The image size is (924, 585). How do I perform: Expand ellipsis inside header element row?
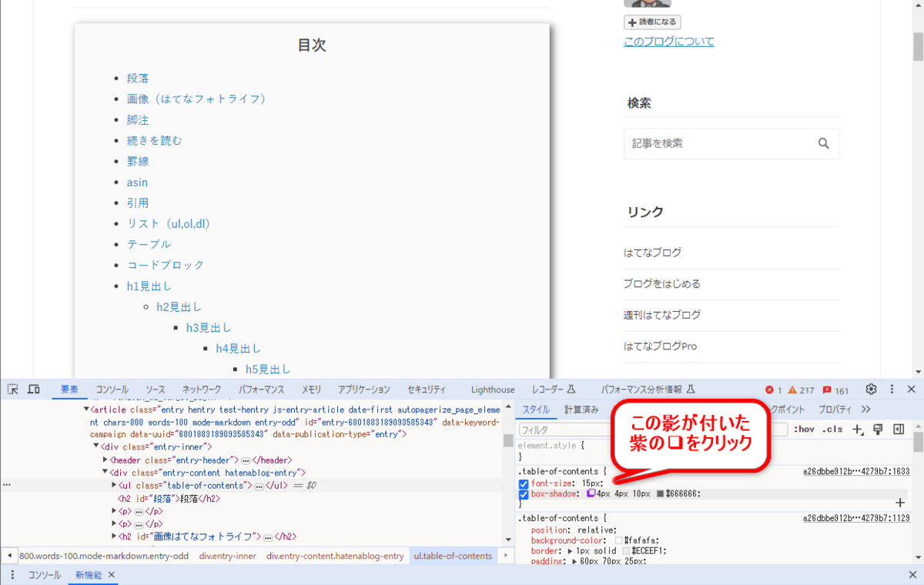pos(246,460)
